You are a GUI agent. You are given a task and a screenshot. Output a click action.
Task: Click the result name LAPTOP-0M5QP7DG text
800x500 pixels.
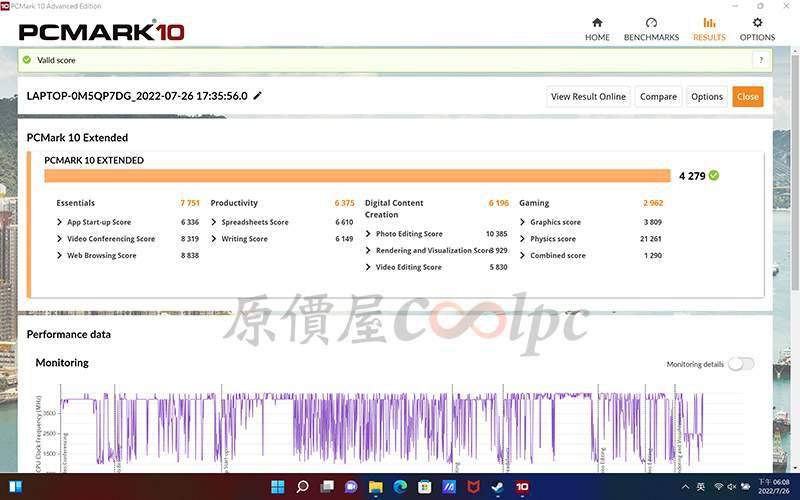[x=137, y=96]
